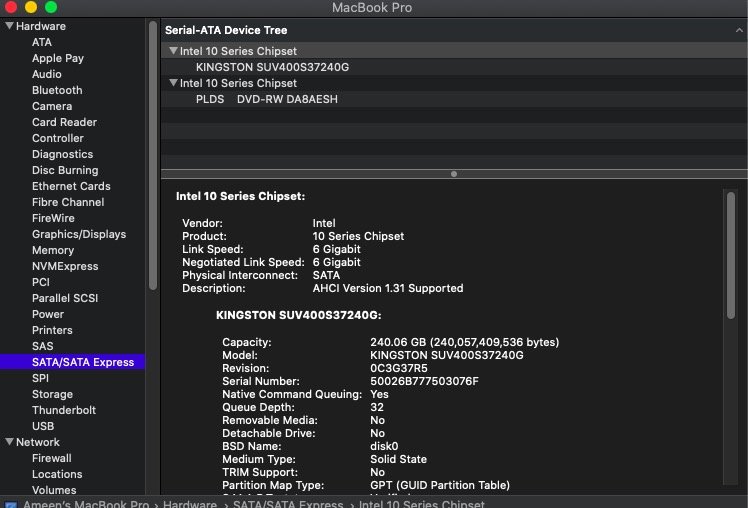This screenshot has width=748, height=508.
Task: Collapse first Intel 10 Series Chipset triangle
Action: pyautogui.click(x=173, y=51)
